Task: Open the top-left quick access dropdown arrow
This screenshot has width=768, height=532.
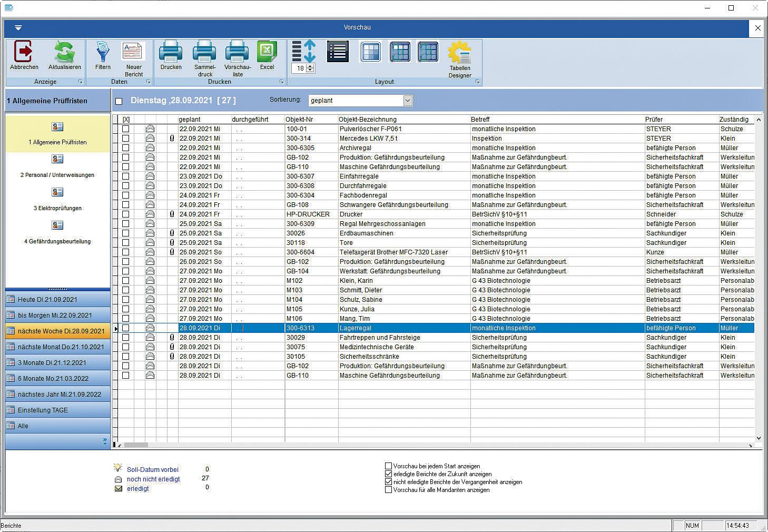Action: click(x=18, y=28)
